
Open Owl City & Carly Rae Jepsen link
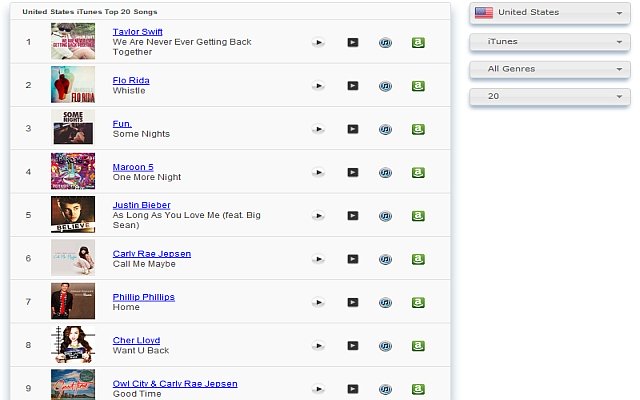click(x=175, y=384)
